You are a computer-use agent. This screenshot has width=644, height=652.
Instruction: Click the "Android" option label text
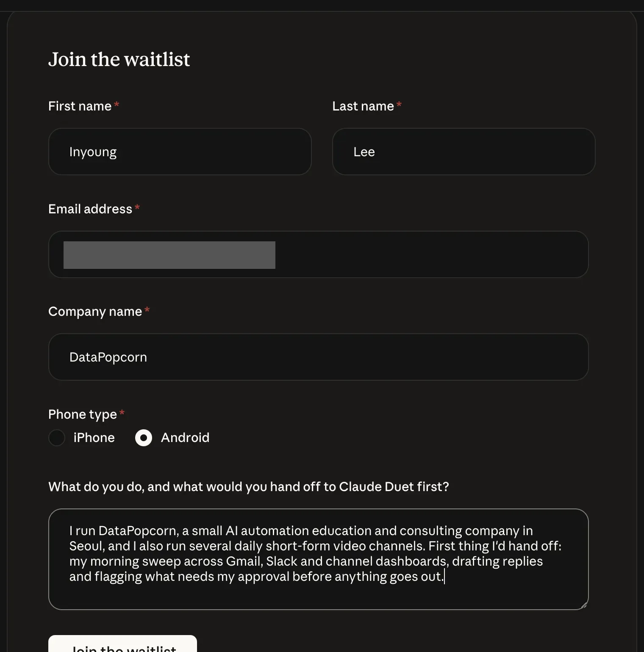coord(185,437)
